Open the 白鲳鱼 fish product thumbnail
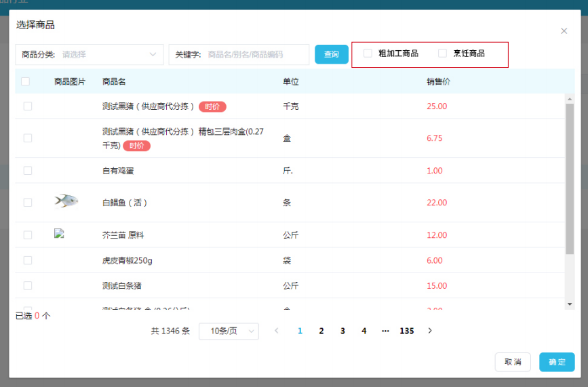 66,201
